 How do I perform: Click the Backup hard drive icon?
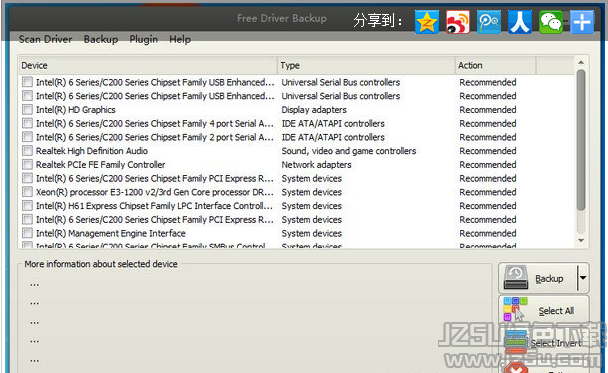click(x=516, y=278)
